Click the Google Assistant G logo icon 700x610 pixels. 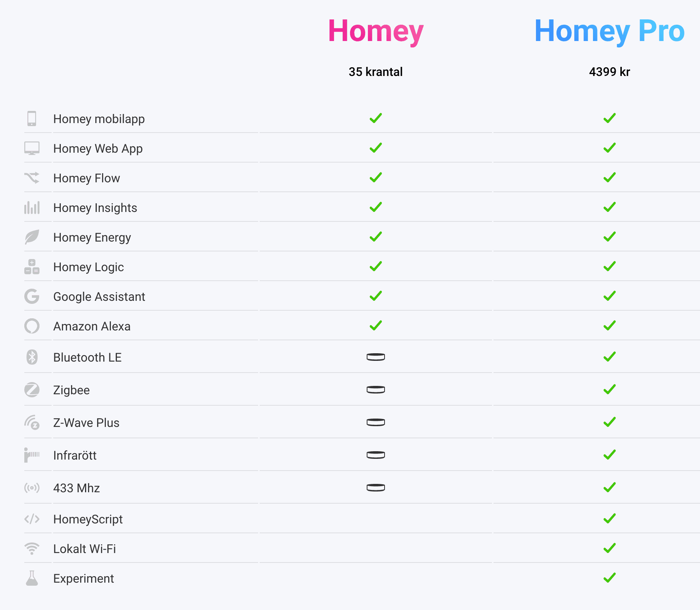(x=32, y=296)
